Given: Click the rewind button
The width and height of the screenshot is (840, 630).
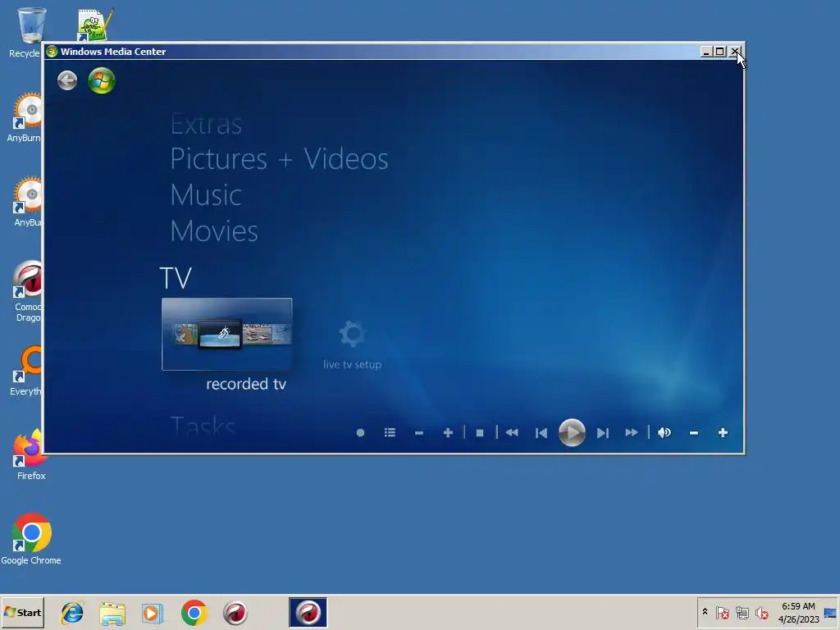Looking at the screenshot, I should pyautogui.click(x=512, y=432).
